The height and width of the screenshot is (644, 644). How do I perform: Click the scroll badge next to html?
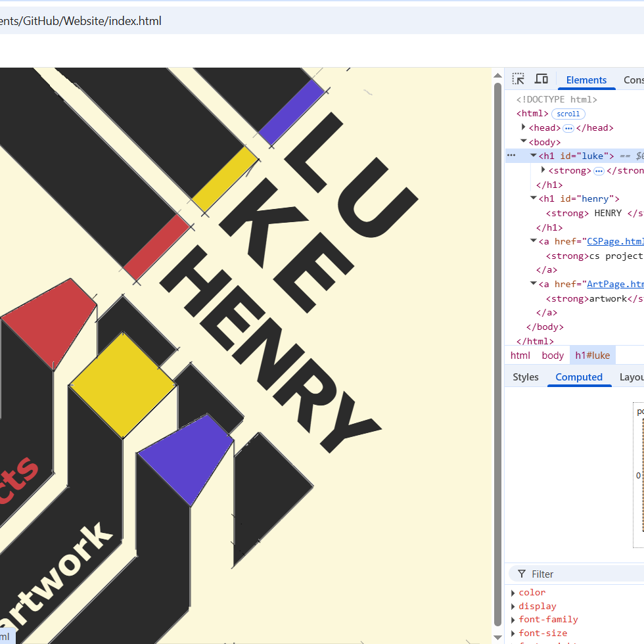(568, 114)
